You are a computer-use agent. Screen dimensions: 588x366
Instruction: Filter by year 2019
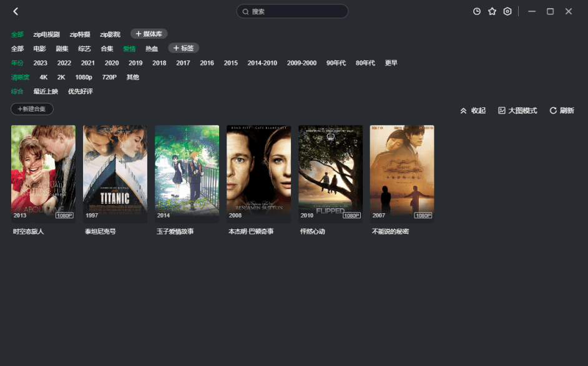(135, 63)
